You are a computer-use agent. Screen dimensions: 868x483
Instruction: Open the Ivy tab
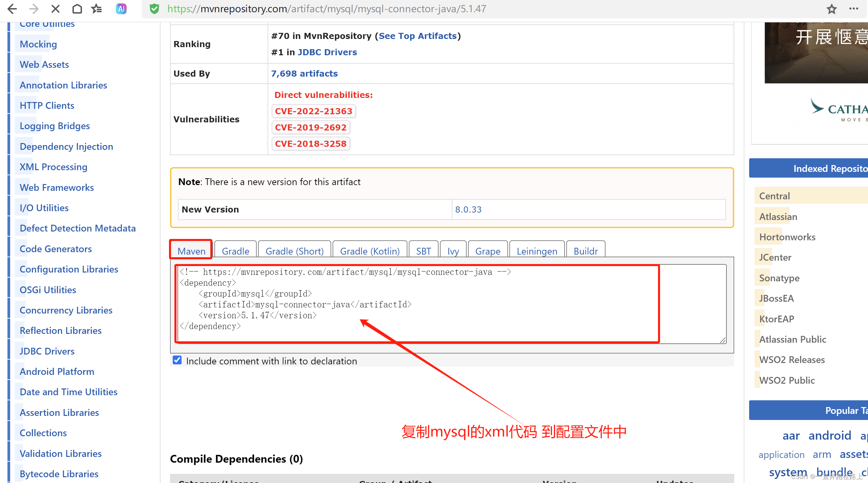click(x=453, y=251)
